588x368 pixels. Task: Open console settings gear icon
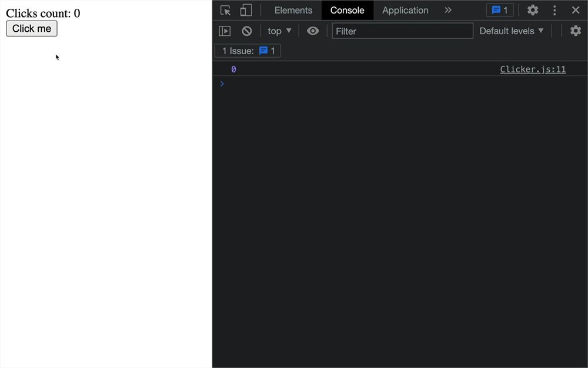pyautogui.click(x=576, y=31)
